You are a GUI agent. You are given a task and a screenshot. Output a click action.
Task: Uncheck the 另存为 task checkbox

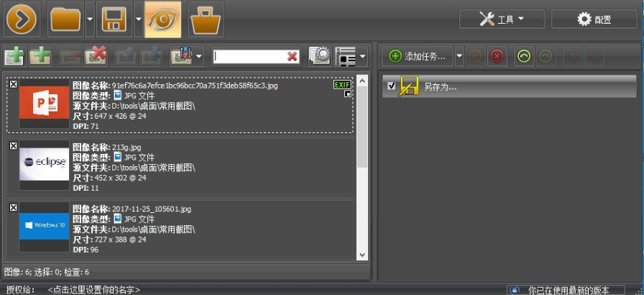(392, 86)
